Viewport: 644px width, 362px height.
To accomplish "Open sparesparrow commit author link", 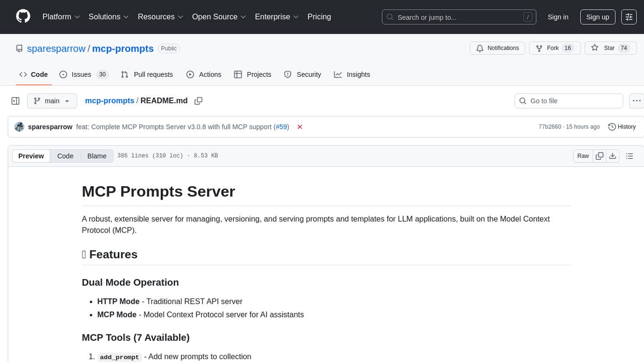I will (50, 127).
